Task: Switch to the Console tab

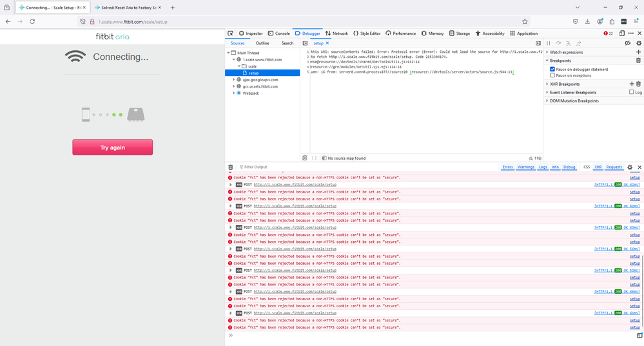Action: 279,34
